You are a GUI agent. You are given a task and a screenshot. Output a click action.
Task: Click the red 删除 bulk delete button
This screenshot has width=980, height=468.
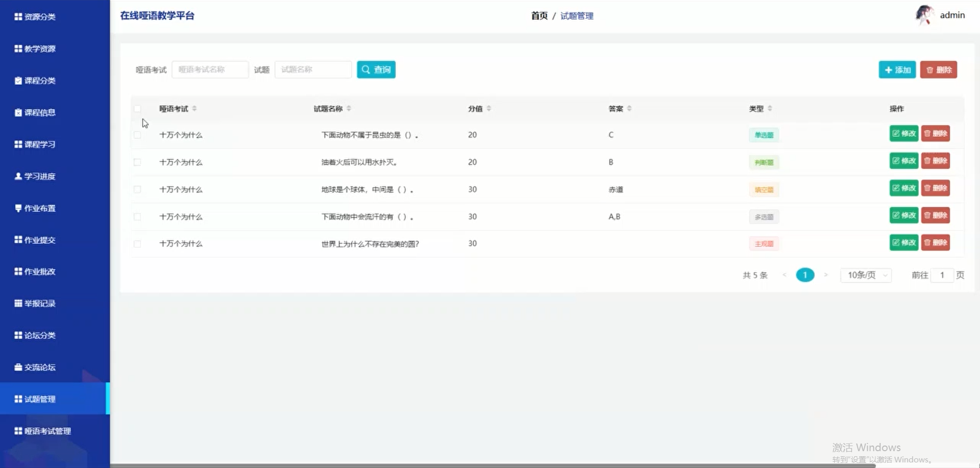939,69
